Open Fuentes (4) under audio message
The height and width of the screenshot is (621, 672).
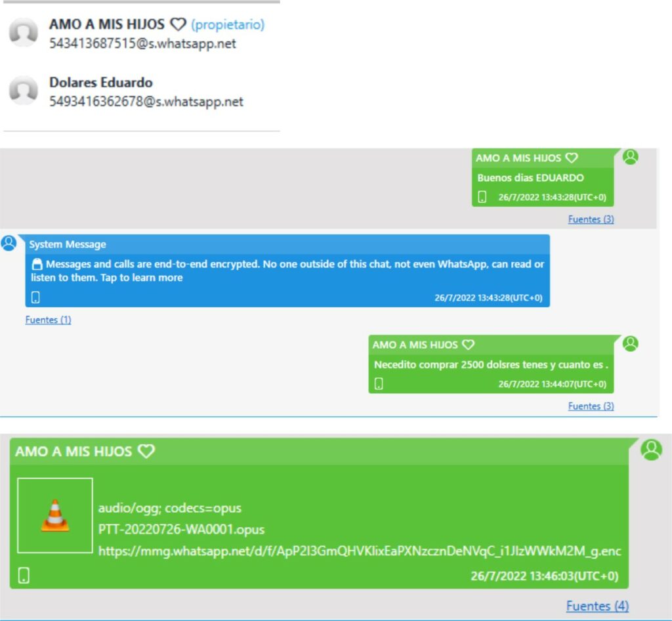pos(597,606)
